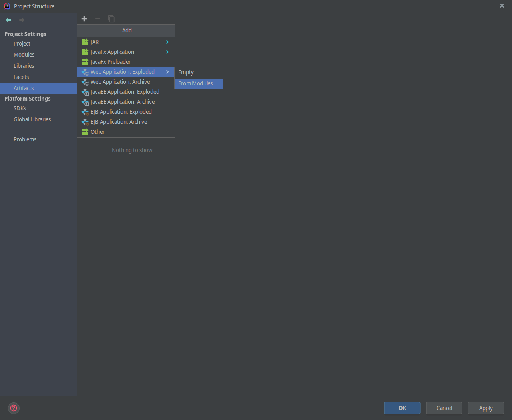Click the JavaEE Application: Exploded icon
This screenshot has width=512, height=420.
coord(85,92)
